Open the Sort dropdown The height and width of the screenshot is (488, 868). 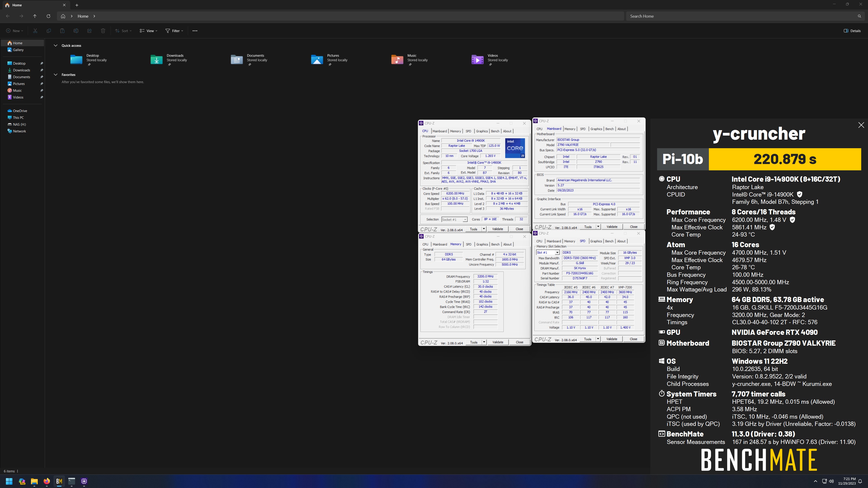123,31
